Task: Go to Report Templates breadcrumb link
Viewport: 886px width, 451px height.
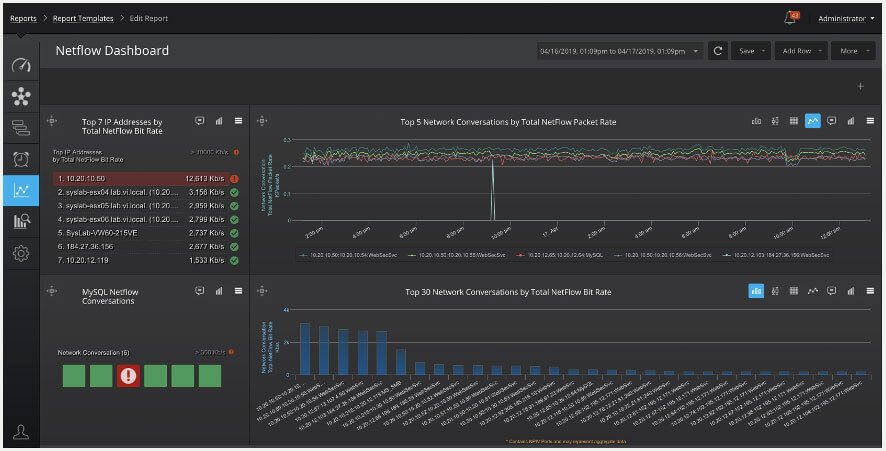Action: pyautogui.click(x=83, y=19)
